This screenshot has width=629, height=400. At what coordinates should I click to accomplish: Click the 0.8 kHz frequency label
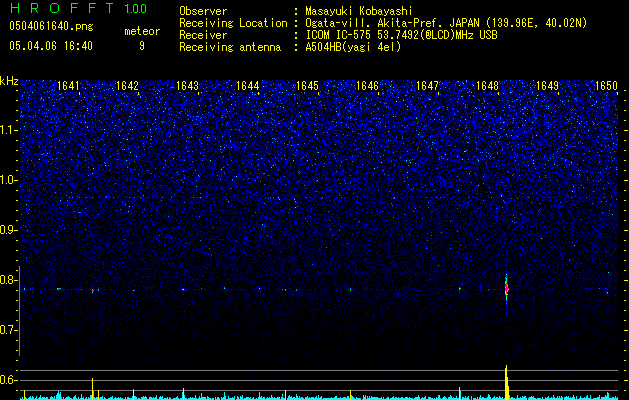pyautogui.click(x=9, y=280)
